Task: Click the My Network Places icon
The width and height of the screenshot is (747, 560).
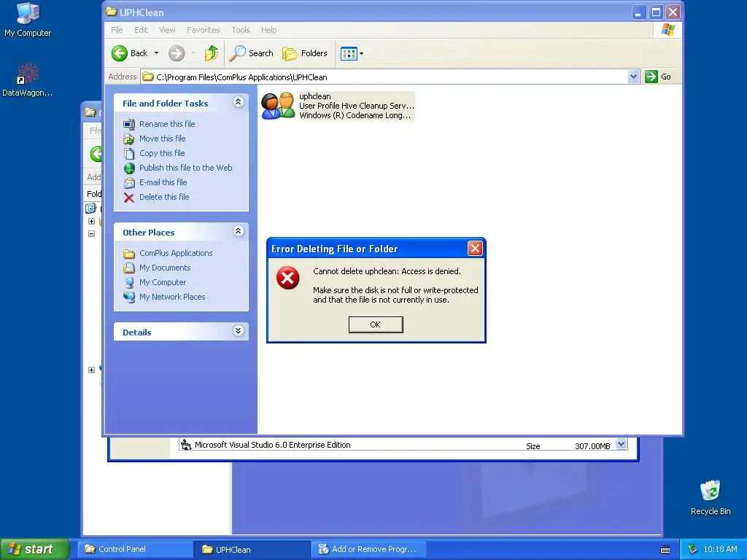Action: [x=129, y=297]
